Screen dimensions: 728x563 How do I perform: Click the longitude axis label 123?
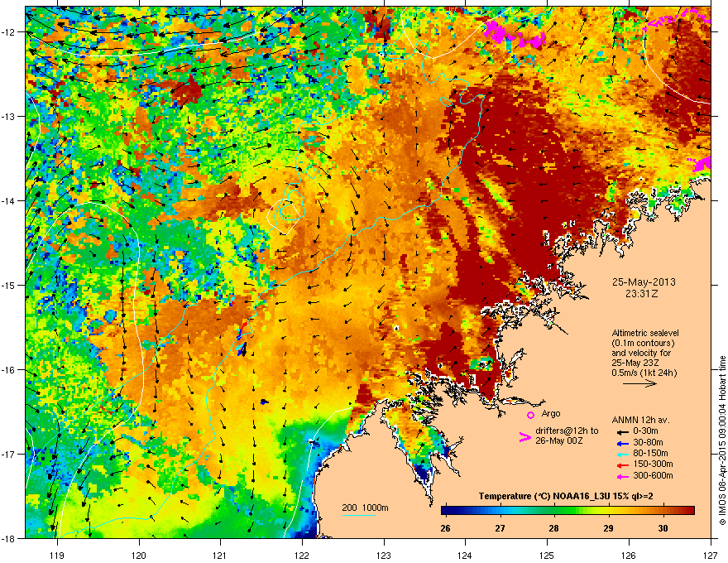pyautogui.click(x=384, y=555)
